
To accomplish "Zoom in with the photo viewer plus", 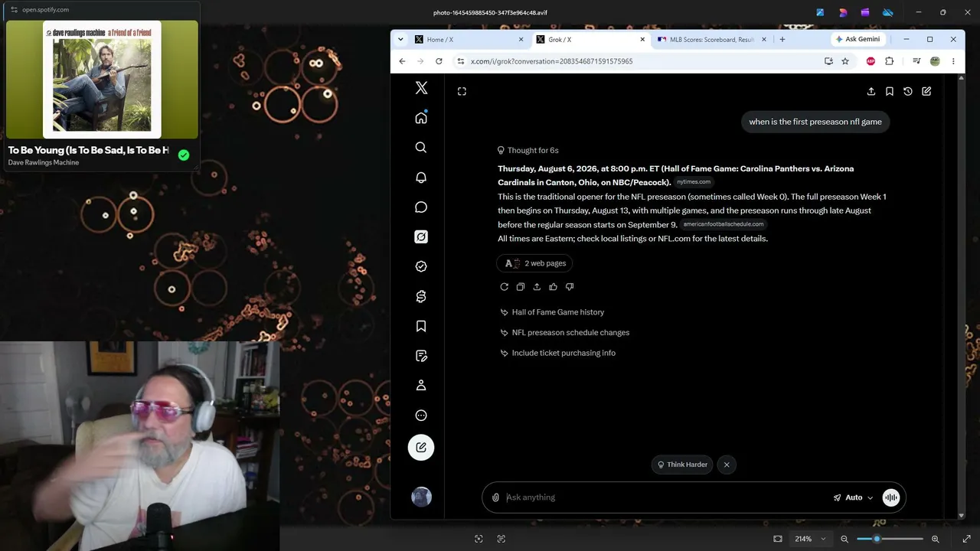I will pos(936,539).
